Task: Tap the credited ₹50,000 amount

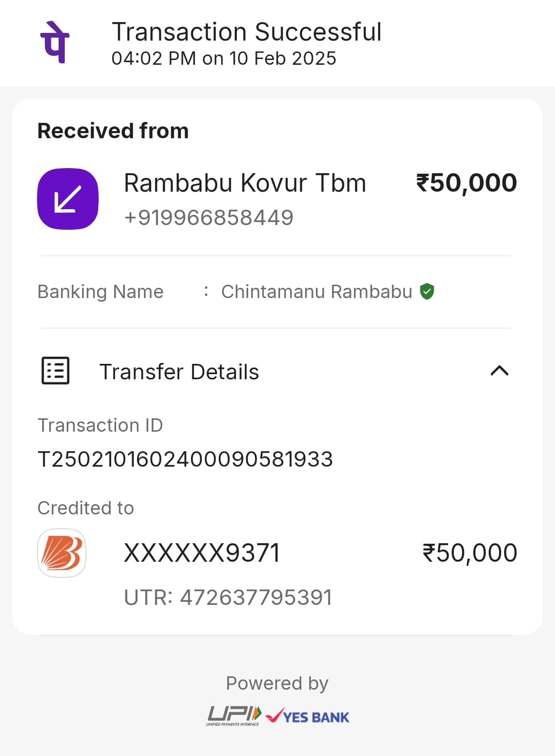Action: 469,553
